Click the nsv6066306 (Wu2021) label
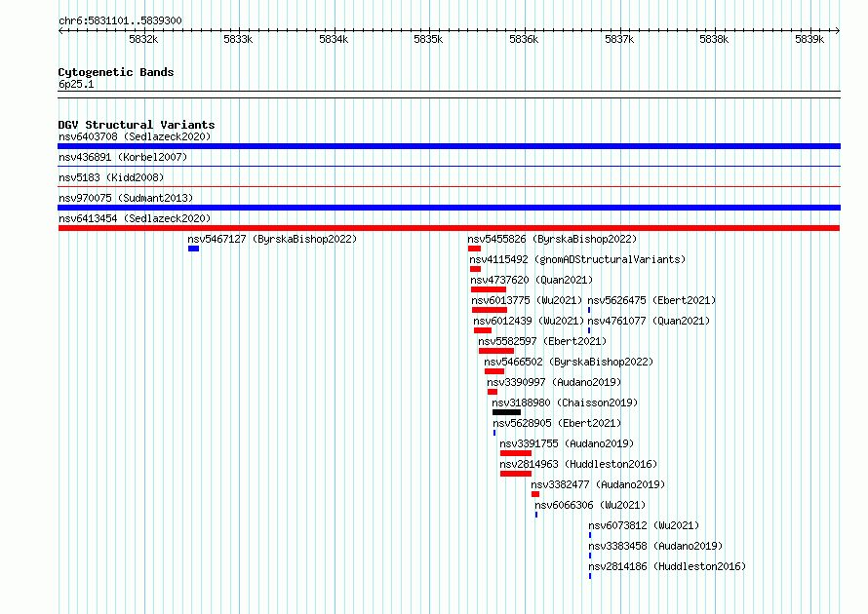 coord(590,505)
